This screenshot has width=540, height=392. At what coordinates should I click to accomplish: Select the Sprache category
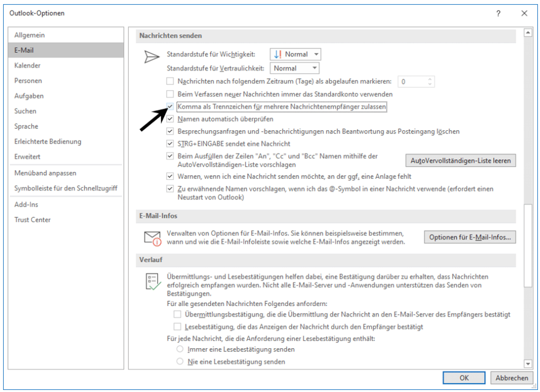tap(65, 126)
